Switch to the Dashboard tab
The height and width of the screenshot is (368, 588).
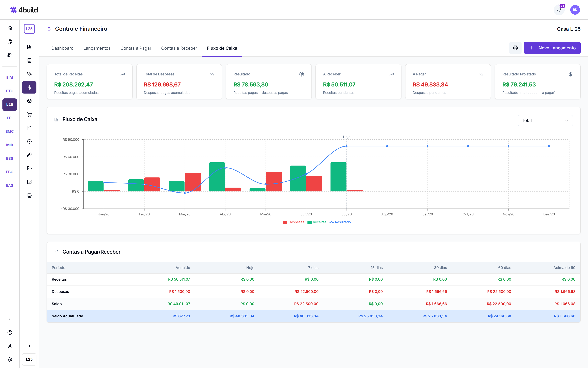pos(62,48)
